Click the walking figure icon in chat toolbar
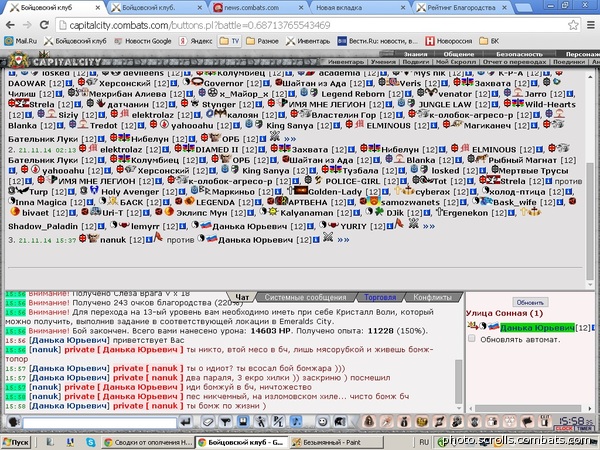Image resolution: width=600 pixels, height=450 pixels. tap(261, 422)
